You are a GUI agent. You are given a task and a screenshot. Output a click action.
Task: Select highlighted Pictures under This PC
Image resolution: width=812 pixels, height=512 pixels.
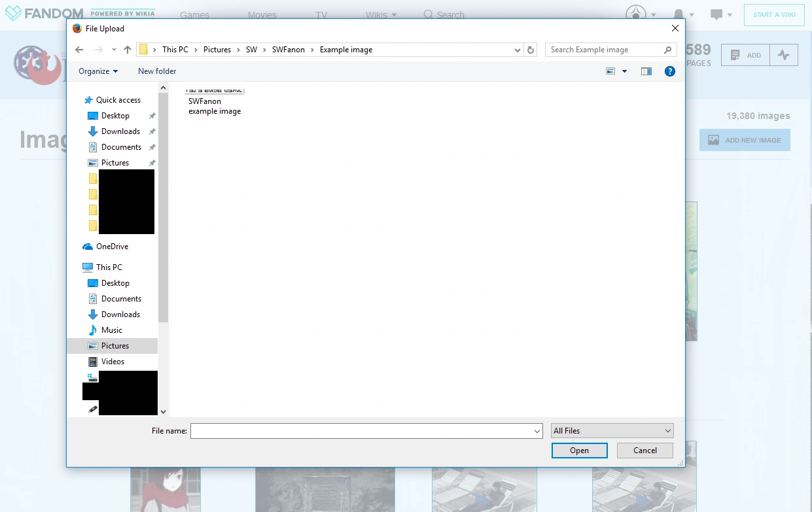pyautogui.click(x=112, y=346)
